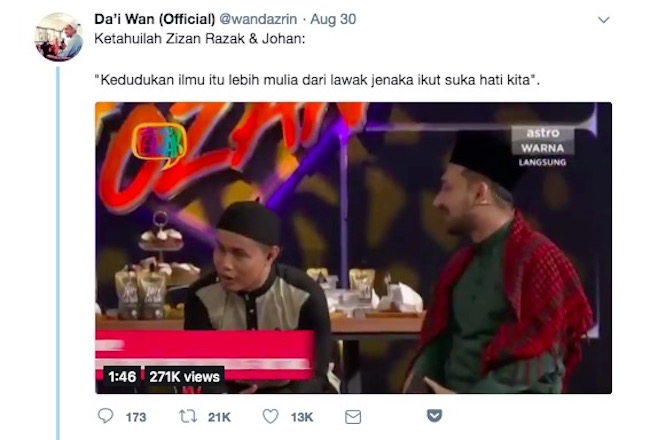Open the Da'i Wan (Official) display name
This screenshot has height=440, width=650.
(x=155, y=19)
